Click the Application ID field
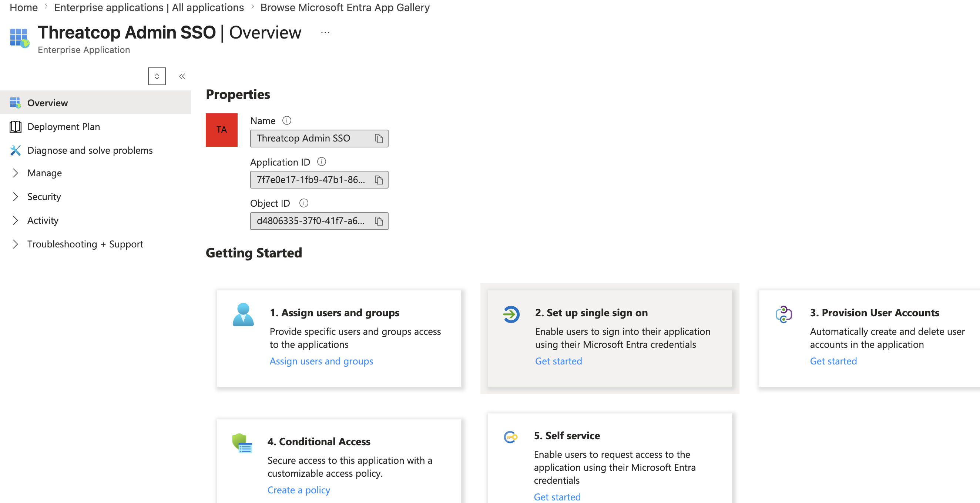The height and width of the screenshot is (503, 980). click(319, 180)
